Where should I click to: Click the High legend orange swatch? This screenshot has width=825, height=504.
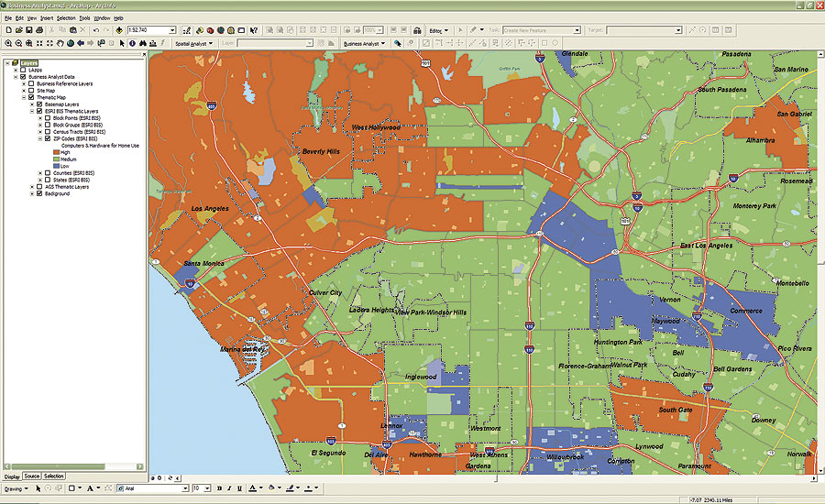pyautogui.click(x=55, y=152)
